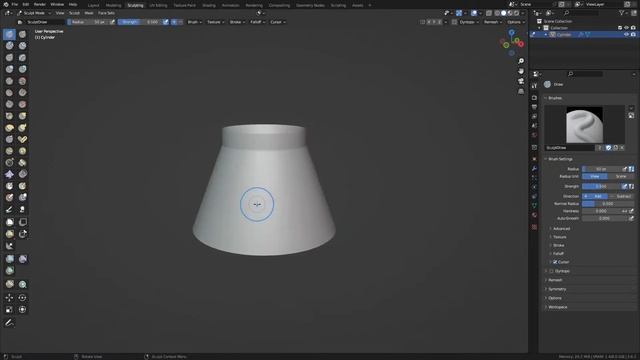Image resolution: width=640 pixels, height=360 pixels.
Task: Select the Line Project tool
Action: [x=9, y=246]
